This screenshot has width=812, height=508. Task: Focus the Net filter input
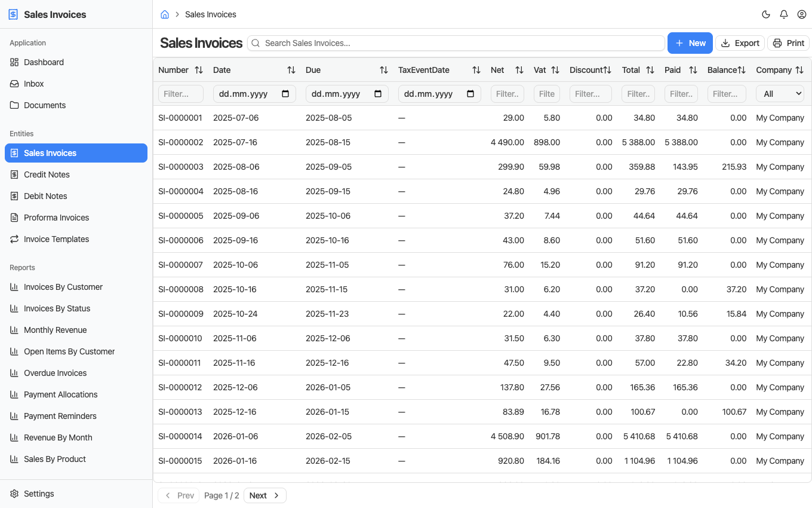[x=507, y=94]
